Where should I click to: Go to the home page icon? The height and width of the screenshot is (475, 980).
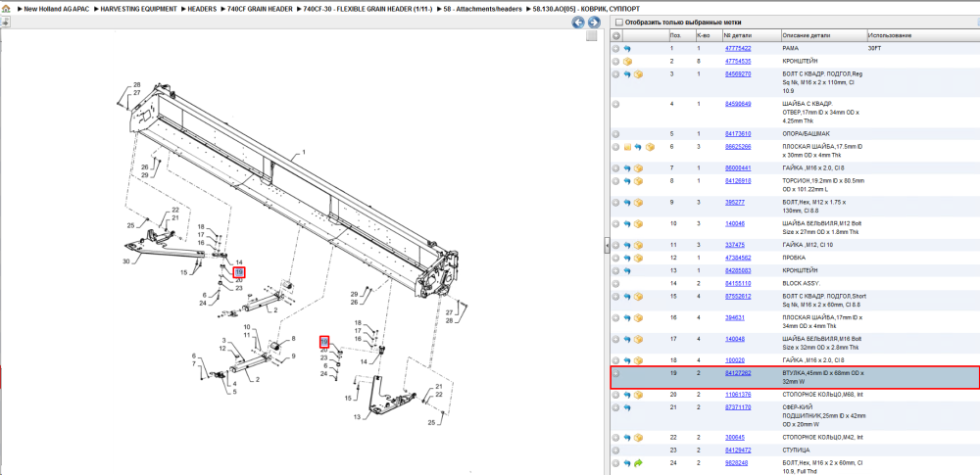point(6,10)
